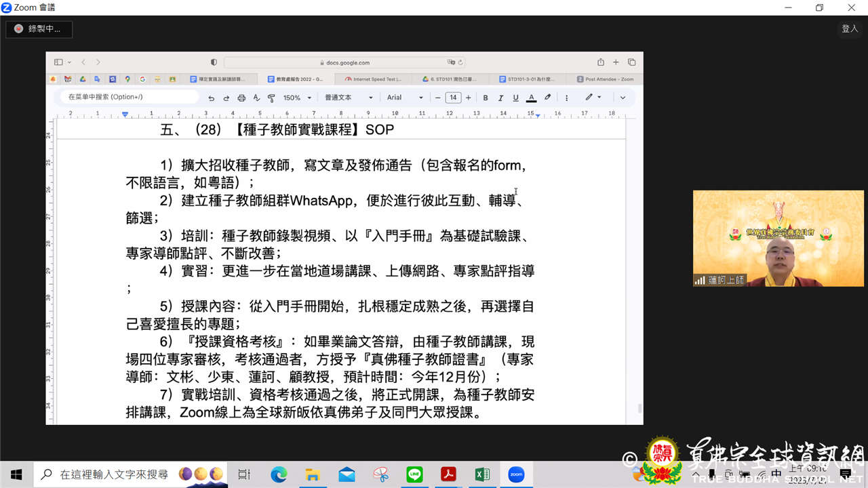This screenshot has height=488, width=868.
Task: Click the menu search field 在菜单中搜索
Action: [129, 97]
